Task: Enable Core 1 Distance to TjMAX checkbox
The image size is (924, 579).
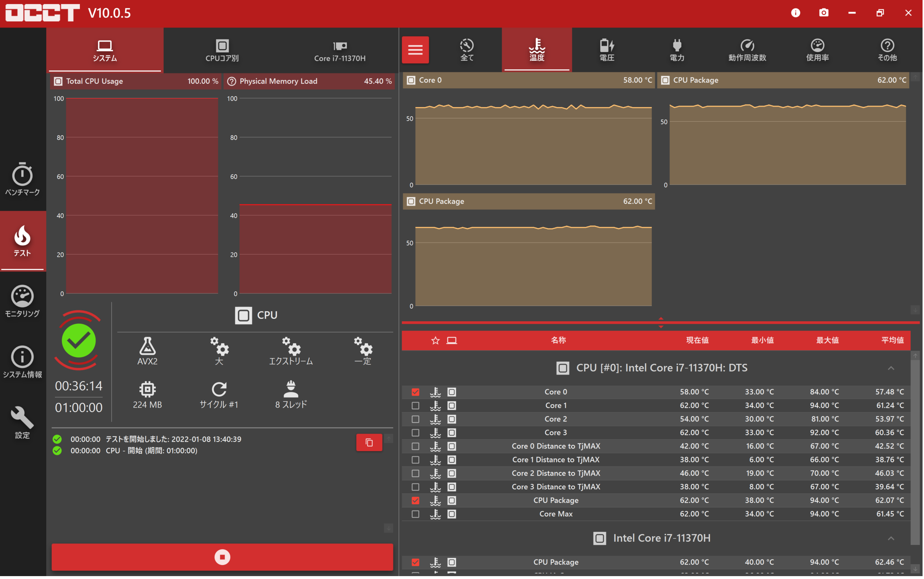Action: 416,460
